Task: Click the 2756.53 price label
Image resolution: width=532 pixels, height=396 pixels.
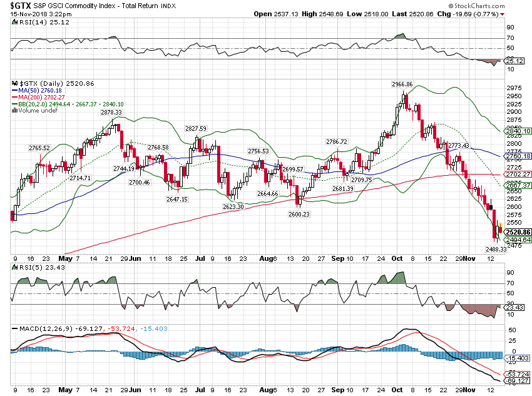Action: (258, 151)
